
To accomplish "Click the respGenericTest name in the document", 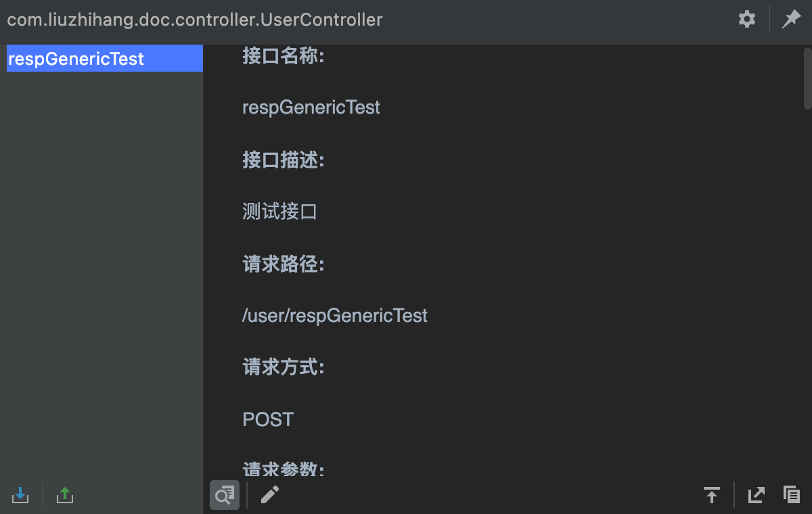I will [x=311, y=108].
